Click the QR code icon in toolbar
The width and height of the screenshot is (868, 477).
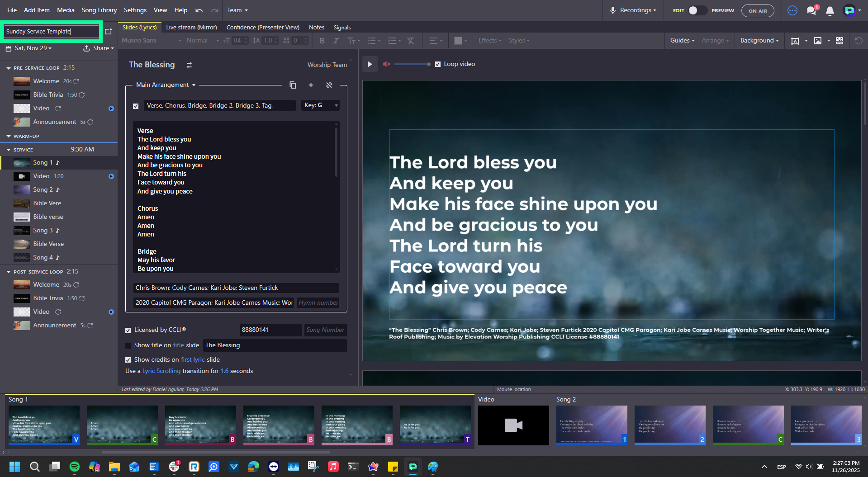(840, 41)
